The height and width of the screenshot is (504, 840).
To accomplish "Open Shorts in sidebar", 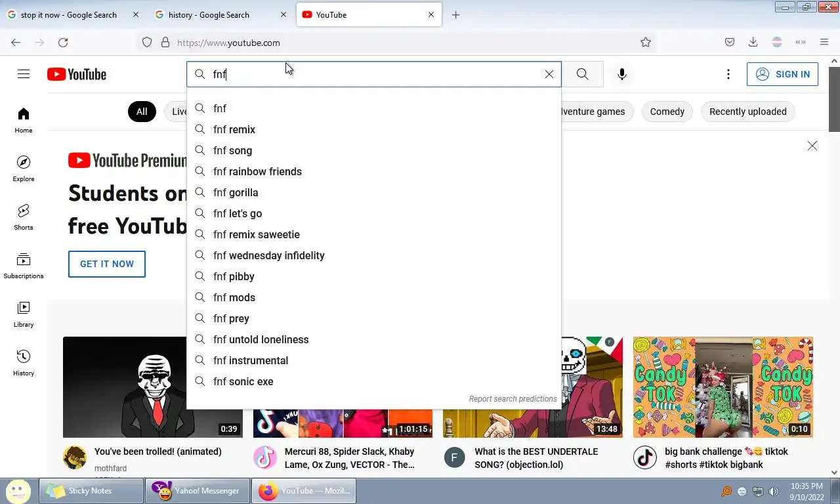I will 24,217.
